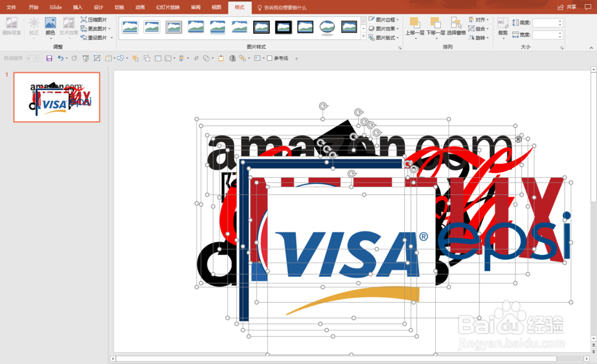The width and height of the screenshot is (597, 364).
Task: Click the Share (共享) button
Action: 567,7
